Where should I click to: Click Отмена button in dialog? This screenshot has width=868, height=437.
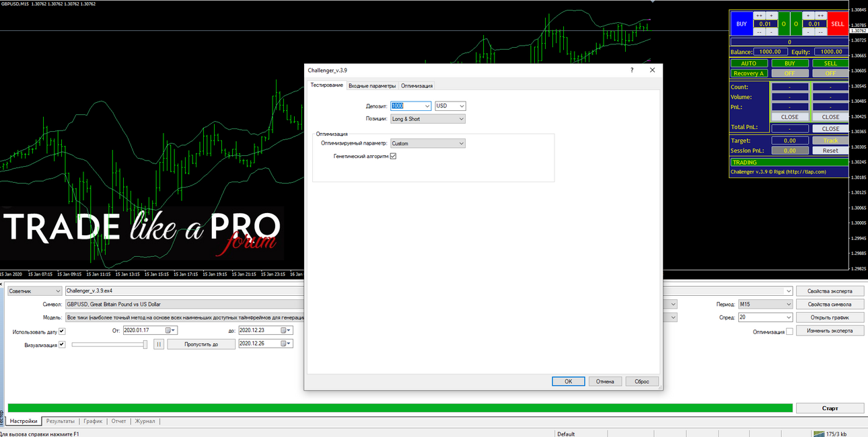(605, 381)
